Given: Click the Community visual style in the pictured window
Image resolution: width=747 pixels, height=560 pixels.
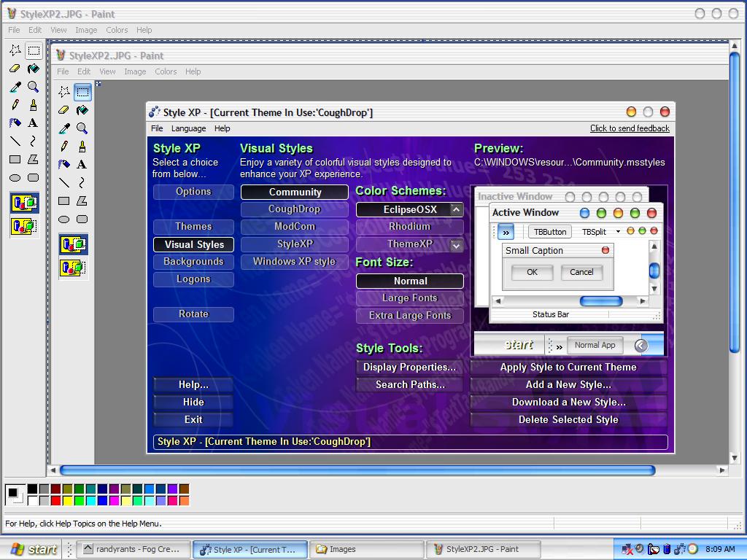Looking at the screenshot, I should tap(295, 192).
